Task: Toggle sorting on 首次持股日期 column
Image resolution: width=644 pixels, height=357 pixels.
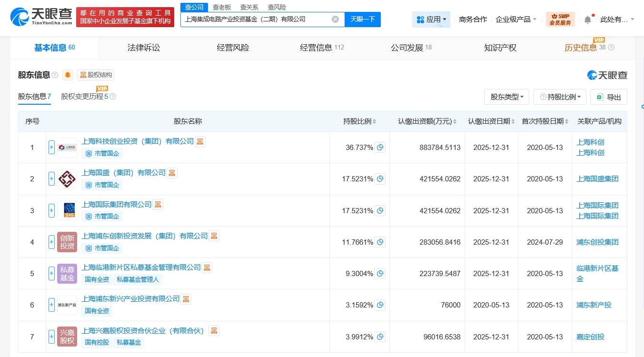Action: 567,122
